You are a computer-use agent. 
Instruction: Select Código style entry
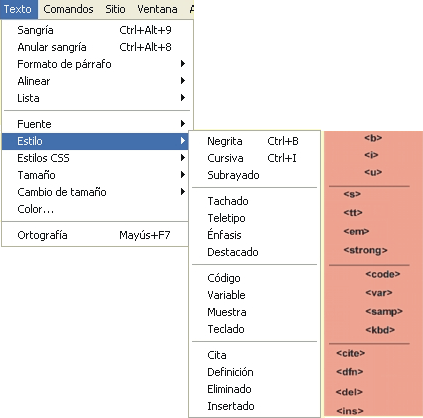(x=254, y=278)
